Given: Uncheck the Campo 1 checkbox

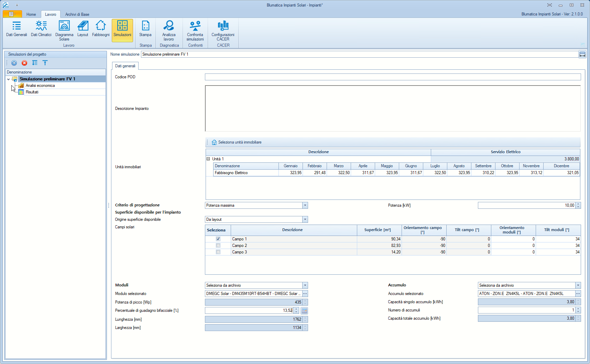Looking at the screenshot, I should (218, 239).
